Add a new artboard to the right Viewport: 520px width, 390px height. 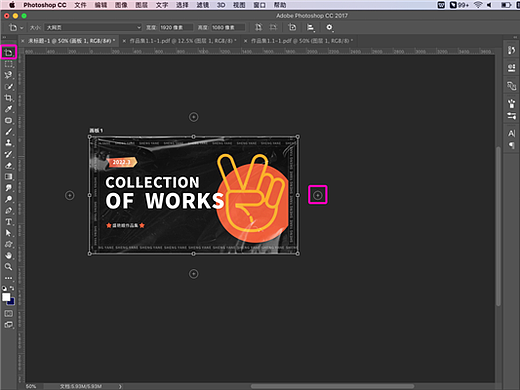(x=318, y=195)
